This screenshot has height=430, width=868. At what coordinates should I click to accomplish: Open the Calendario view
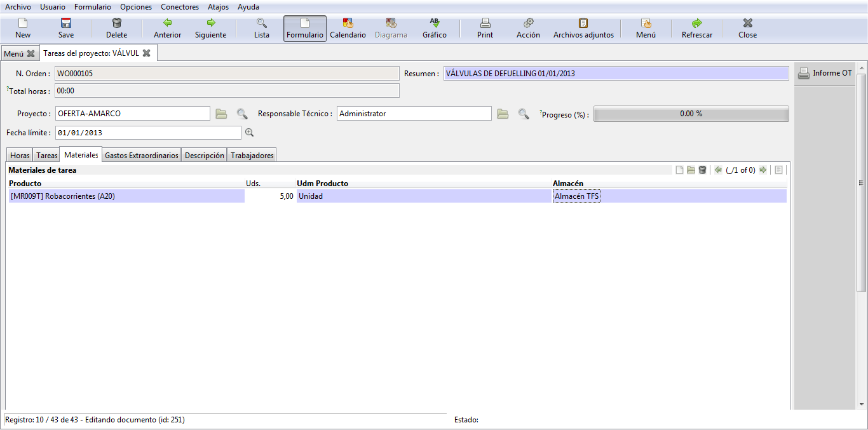[x=348, y=29]
